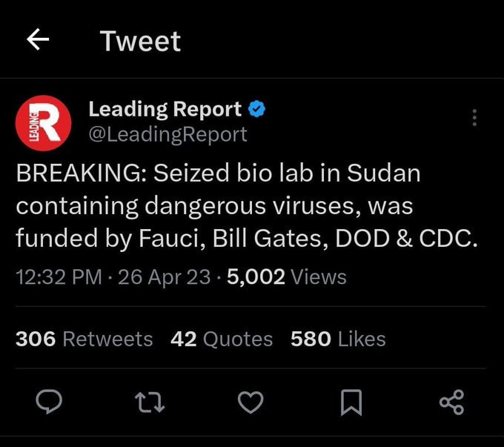Share the tweet via share icon
The height and width of the screenshot is (447, 504).
(x=451, y=402)
